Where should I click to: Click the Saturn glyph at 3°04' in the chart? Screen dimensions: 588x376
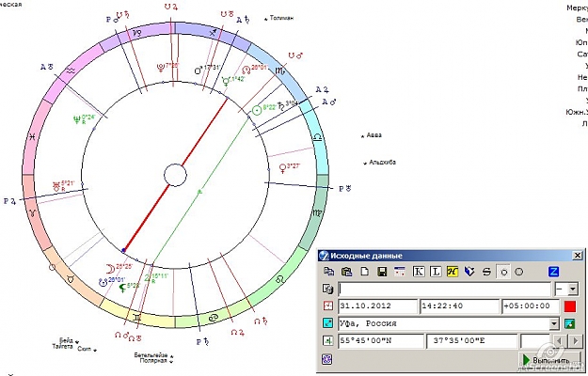281,107
